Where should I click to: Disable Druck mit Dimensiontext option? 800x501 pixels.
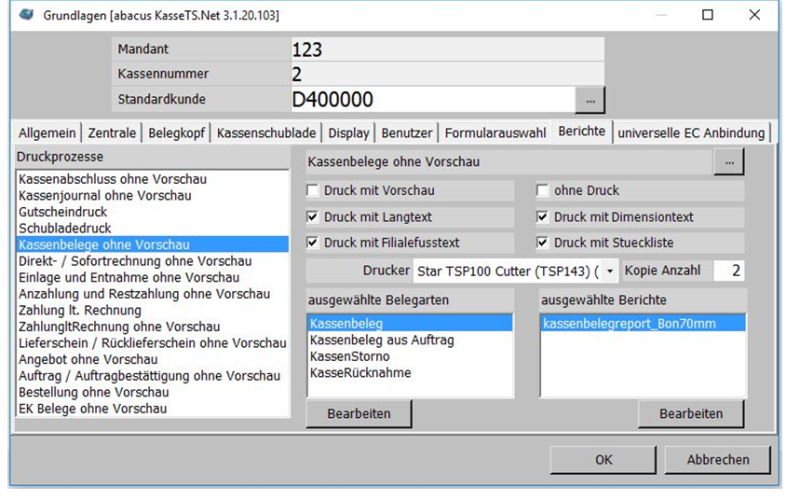[x=543, y=217]
